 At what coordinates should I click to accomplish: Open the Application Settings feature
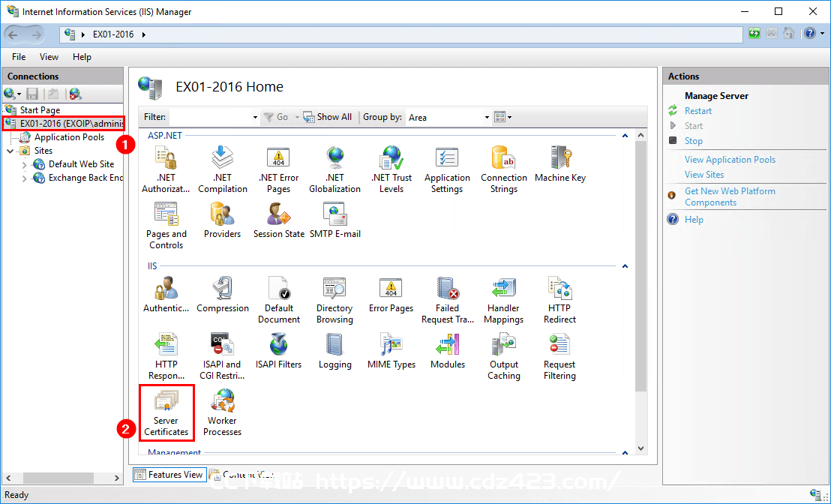click(447, 169)
